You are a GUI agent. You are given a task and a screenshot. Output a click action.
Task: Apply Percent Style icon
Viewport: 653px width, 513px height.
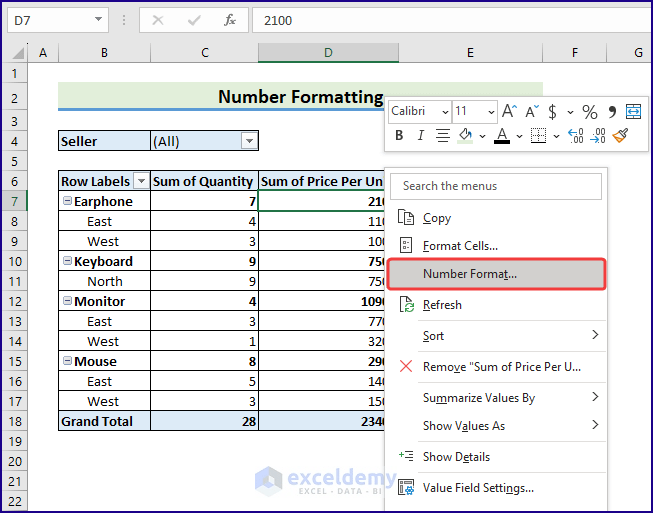pos(589,111)
